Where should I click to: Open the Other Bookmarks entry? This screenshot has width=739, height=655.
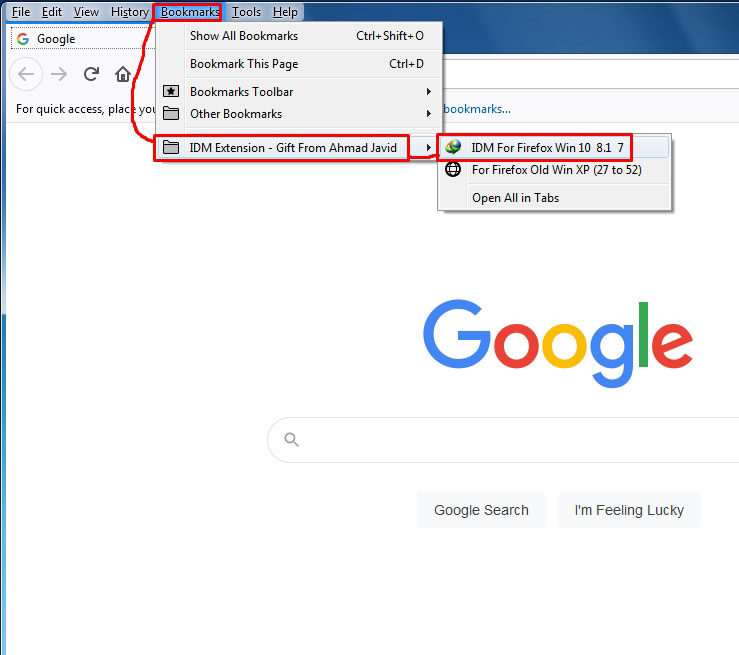(x=299, y=114)
